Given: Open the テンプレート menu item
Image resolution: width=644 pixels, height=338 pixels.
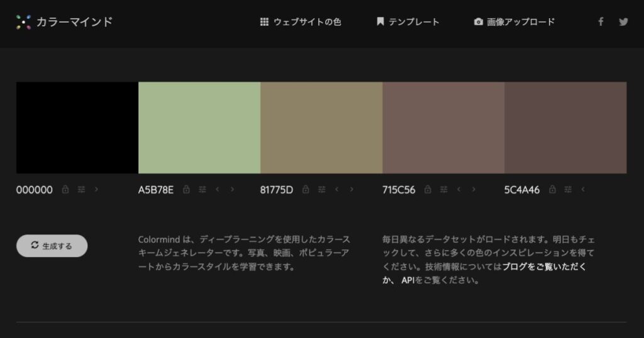Looking at the screenshot, I should click(x=408, y=22).
